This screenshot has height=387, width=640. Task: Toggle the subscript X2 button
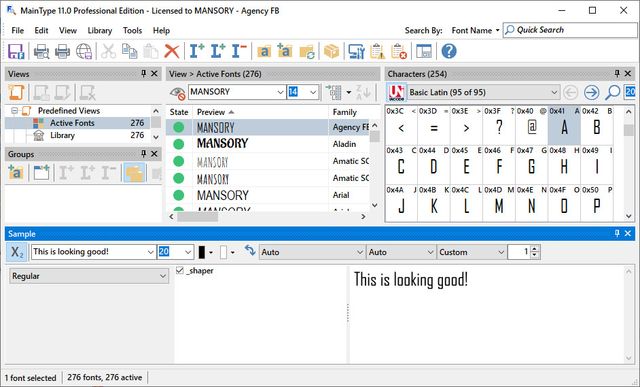[17, 252]
